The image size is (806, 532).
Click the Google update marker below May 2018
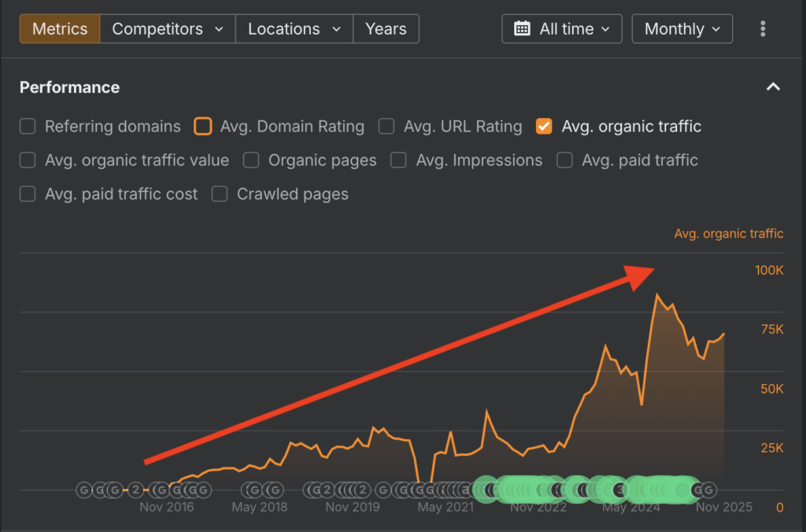click(x=253, y=490)
